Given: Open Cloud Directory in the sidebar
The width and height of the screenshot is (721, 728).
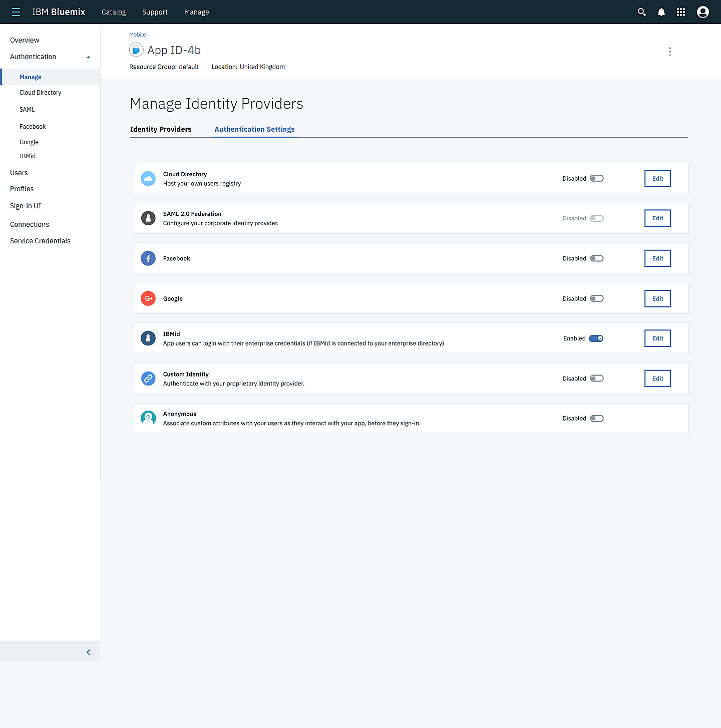Looking at the screenshot, I should tap(41, 93).
